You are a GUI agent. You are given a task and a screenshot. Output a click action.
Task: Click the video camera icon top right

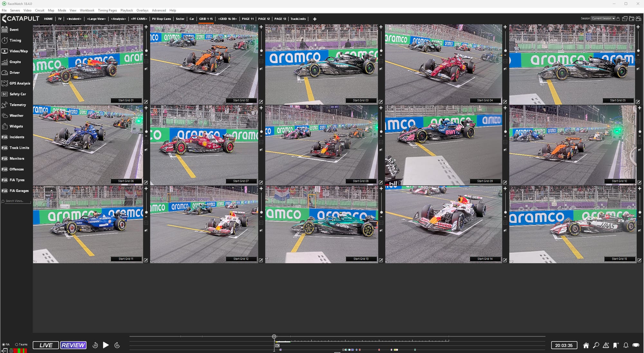(638, 19)
